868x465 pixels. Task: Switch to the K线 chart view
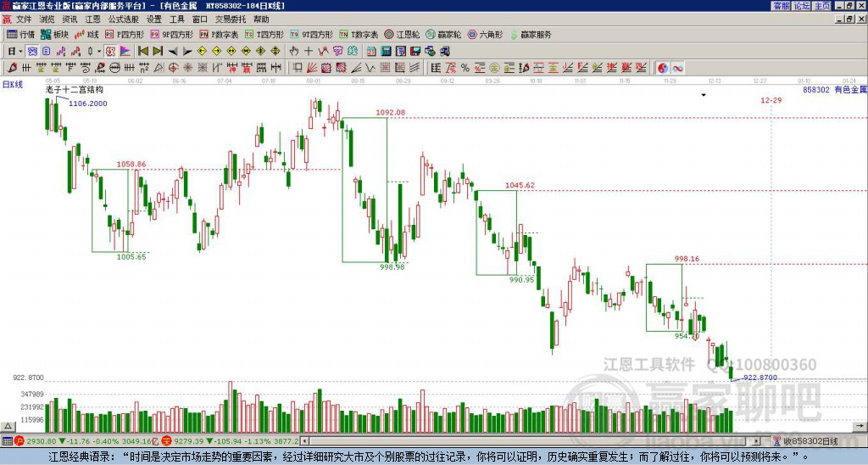(x=87, y=34)
